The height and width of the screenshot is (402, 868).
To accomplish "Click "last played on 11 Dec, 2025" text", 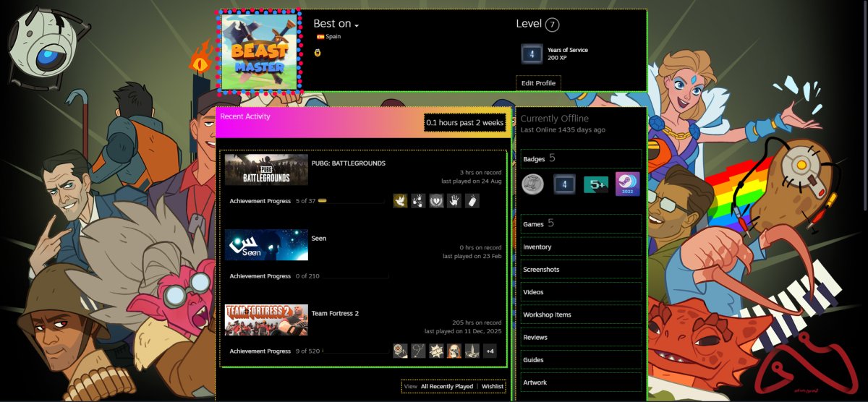I will 463,331.
